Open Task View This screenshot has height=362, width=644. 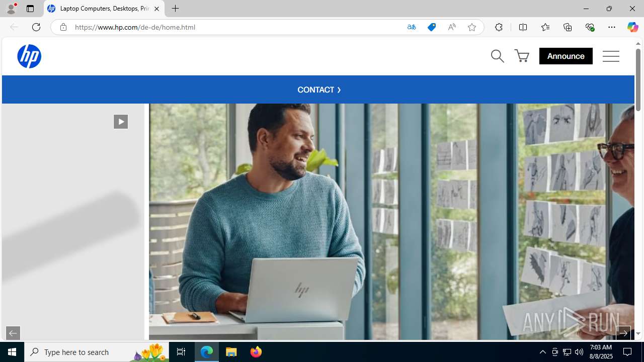[x=181, y=352]
